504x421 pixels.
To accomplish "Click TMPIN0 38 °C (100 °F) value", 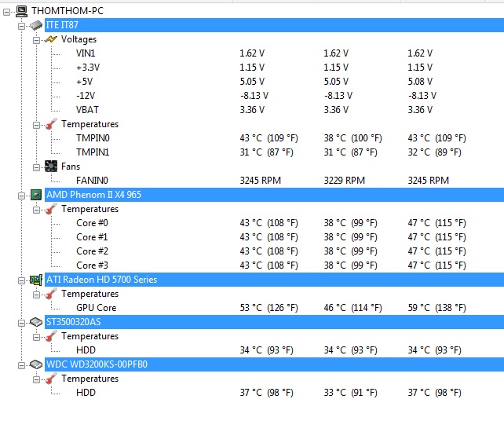I will pyautogui.click(x=353, y=138).
